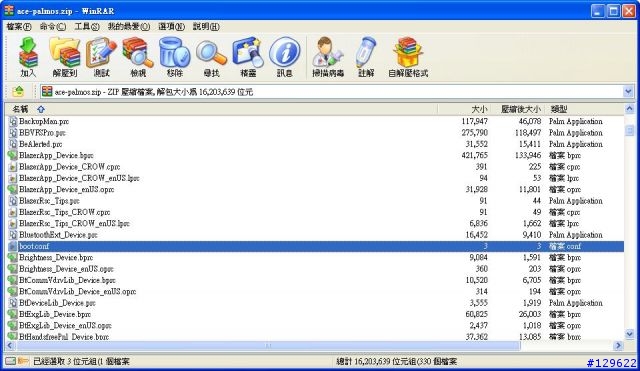This screenshot has width=640, height=371.
Task: Click the Comment (註解) pencil icon
Action: point(366,52)
